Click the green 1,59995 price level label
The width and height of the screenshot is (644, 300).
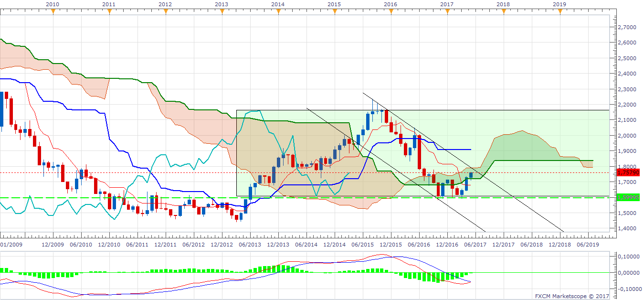(627, 197)
